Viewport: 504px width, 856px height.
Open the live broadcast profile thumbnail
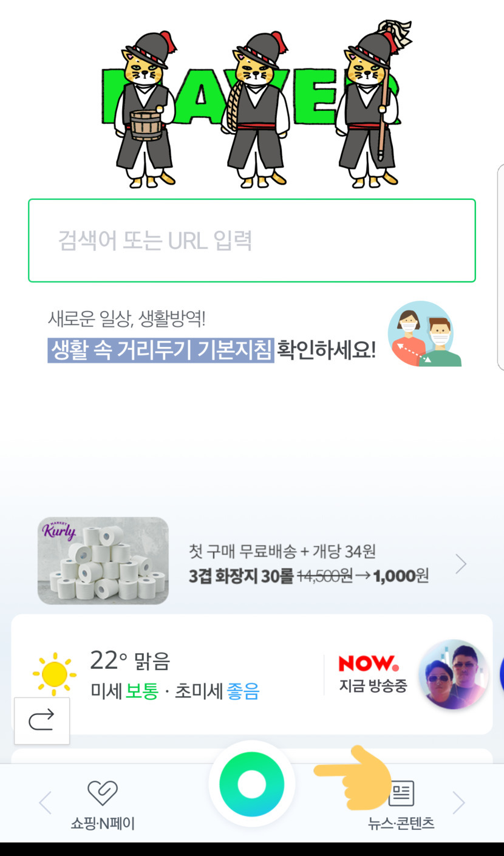pos(453,674)
